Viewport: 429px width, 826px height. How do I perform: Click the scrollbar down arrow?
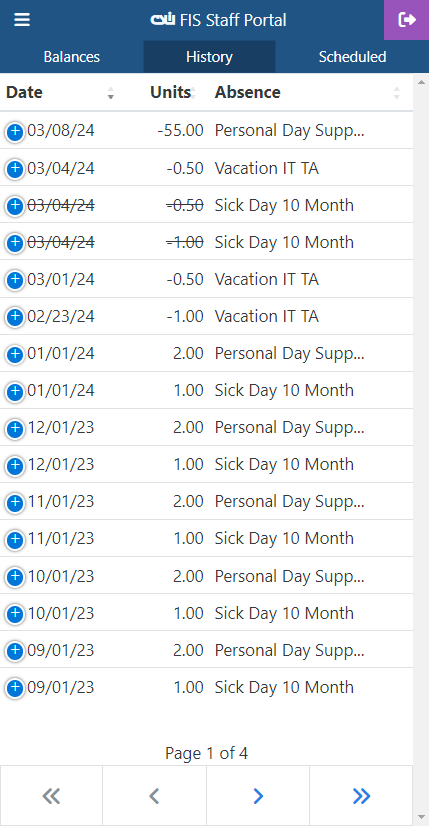421,818
